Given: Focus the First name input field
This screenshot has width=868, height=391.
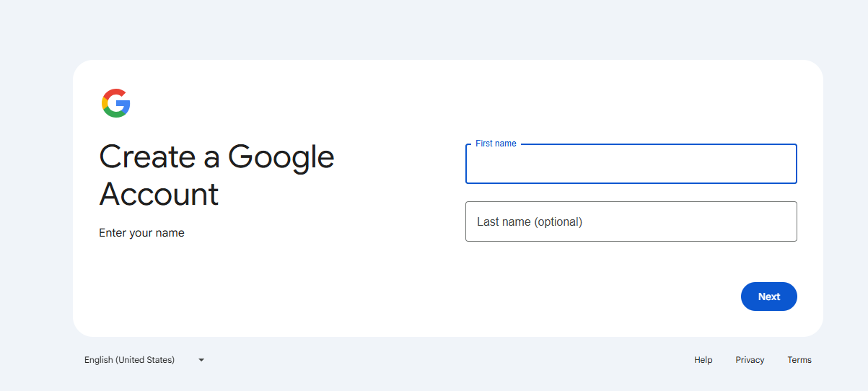Looking at the screenshot, I should coord(631,164).
